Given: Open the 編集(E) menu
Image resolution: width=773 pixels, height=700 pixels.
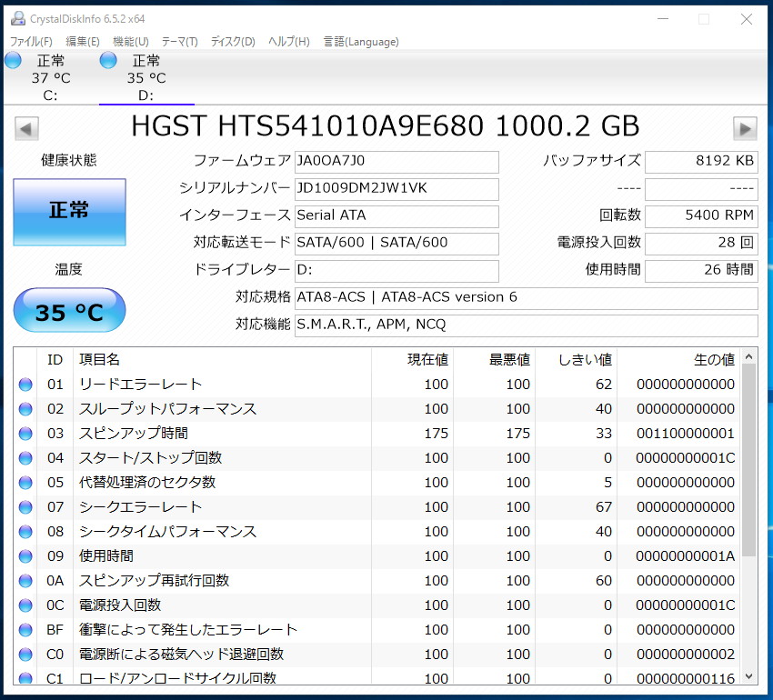Looking at the screenshot, I should click(83, 42).
